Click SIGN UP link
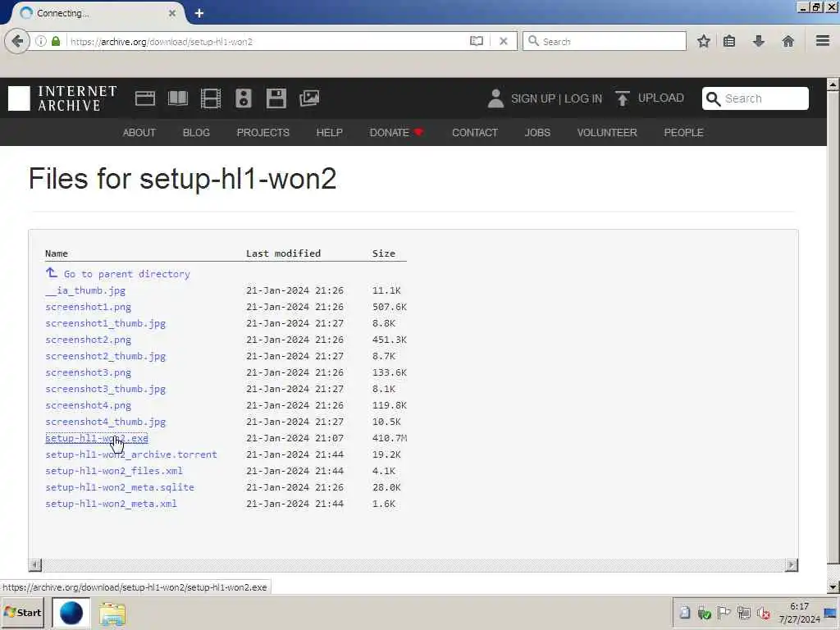Screen dimensions: 840x630 (x=533, y=98)
